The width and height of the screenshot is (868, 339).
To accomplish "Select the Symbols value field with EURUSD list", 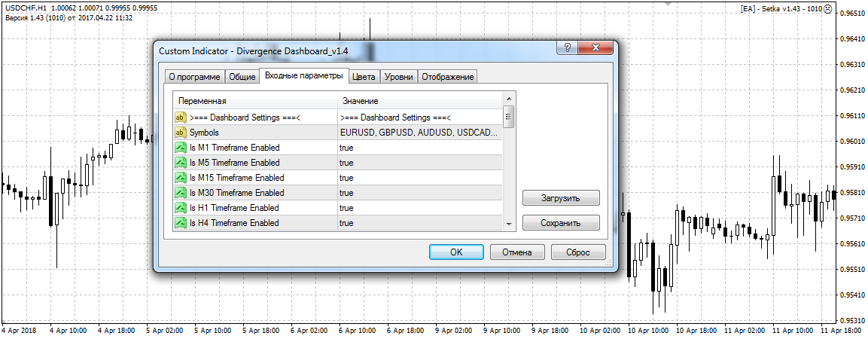I will [419, 133].
